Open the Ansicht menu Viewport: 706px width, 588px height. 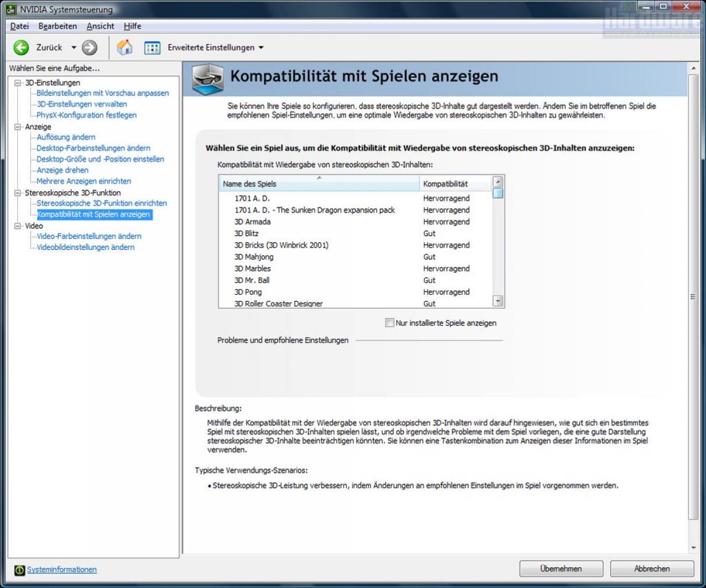point(100,26)
